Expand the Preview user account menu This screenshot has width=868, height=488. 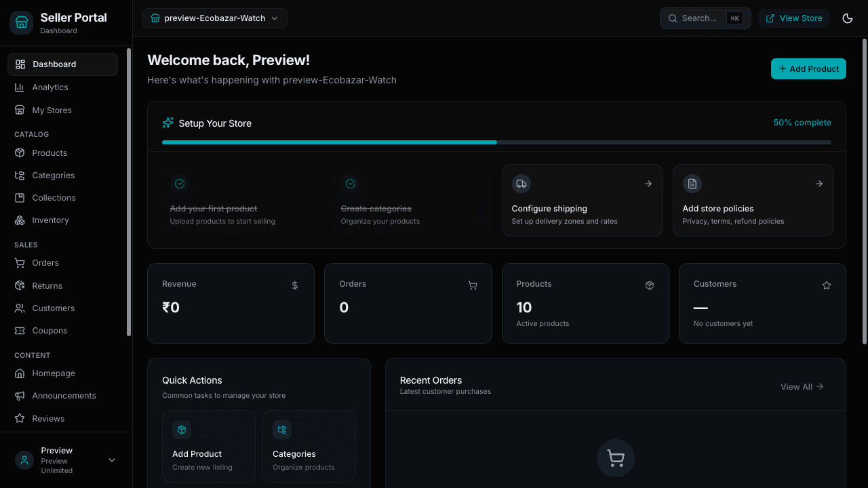[x=66, y=460]
